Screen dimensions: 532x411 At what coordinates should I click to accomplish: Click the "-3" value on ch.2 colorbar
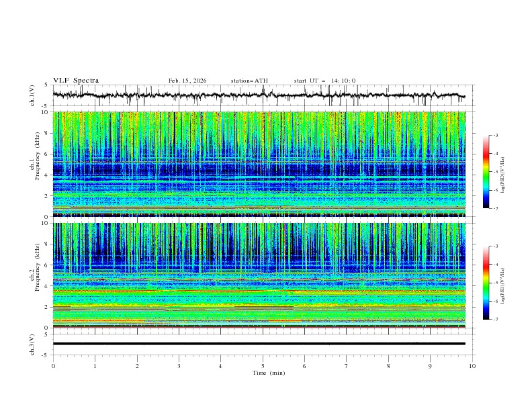(x=496, y=246)
